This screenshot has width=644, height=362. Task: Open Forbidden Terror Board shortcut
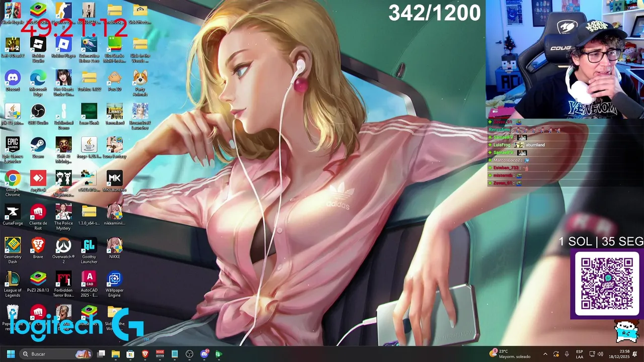63,284
